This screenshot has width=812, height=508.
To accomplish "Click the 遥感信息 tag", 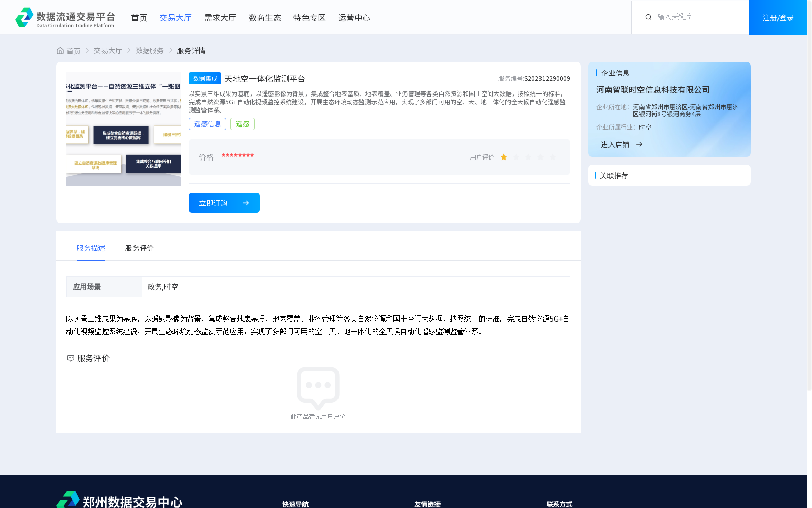I will (208, 124).
